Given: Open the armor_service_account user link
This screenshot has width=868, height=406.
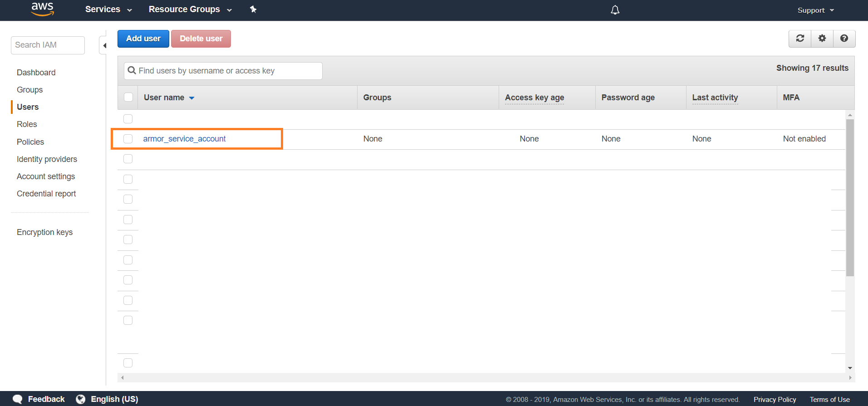Looking at the screenshot, I should (184, 139).
